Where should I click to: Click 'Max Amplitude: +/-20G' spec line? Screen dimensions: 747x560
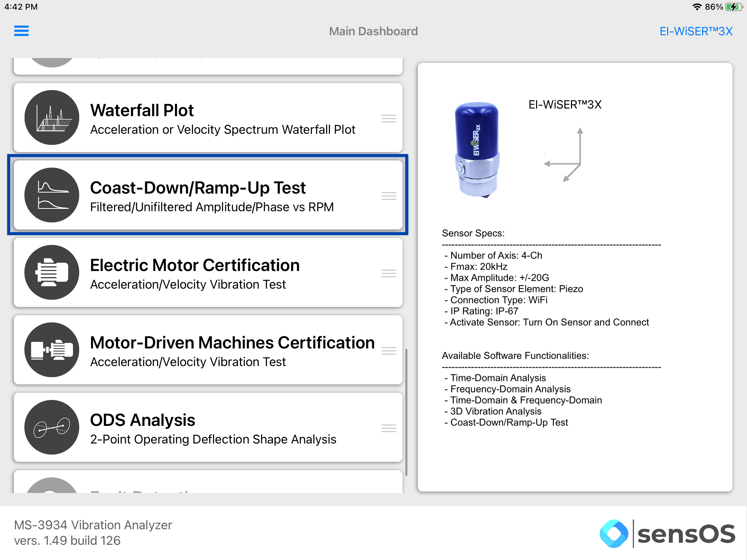click(497, 278)
